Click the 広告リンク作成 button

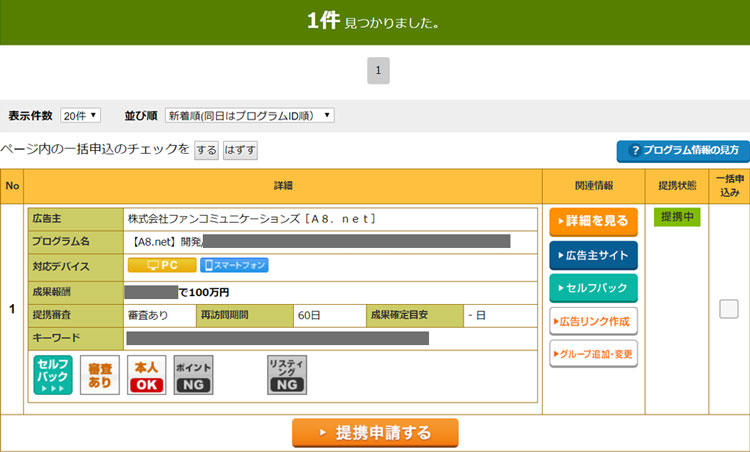594,321
